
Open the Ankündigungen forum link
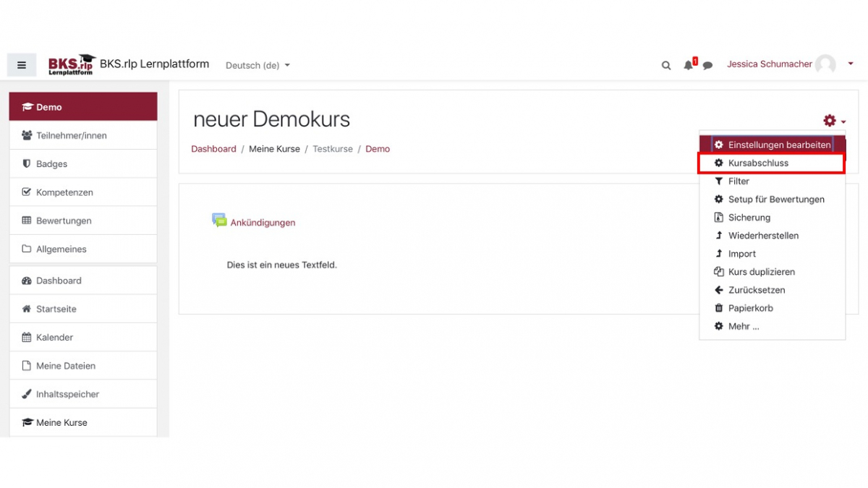pos(263,223)
